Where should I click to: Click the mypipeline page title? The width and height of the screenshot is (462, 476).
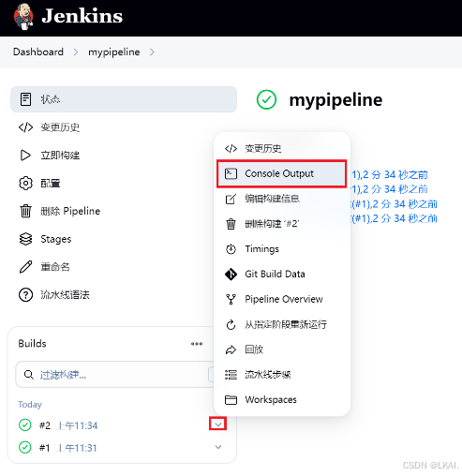tap(335, 100)
